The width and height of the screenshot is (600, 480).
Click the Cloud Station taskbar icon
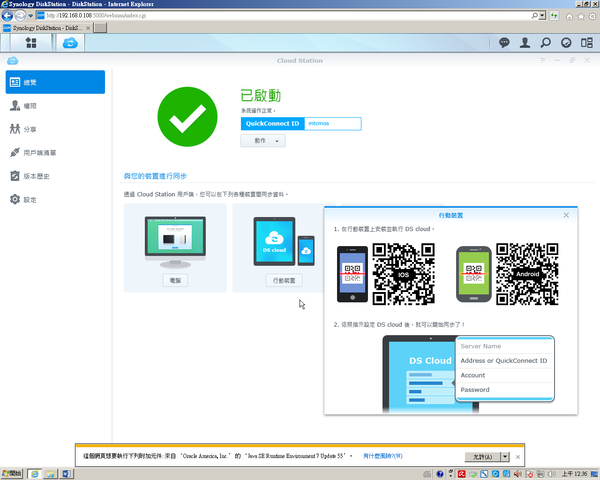[72, 44]
